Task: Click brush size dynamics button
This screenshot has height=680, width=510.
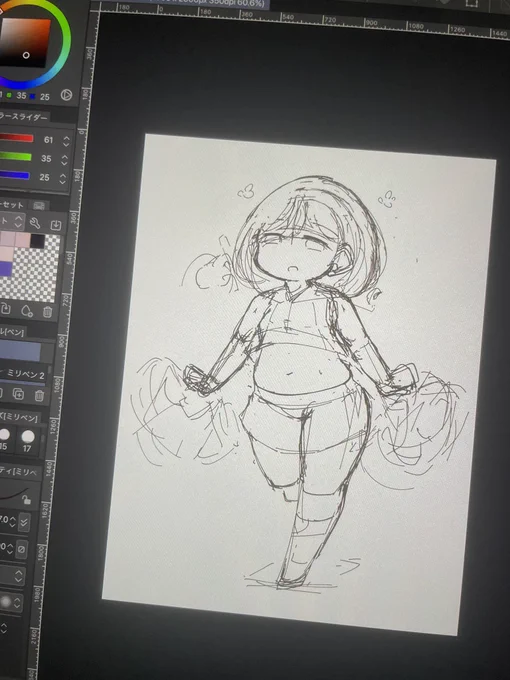Action: (24, 522)
